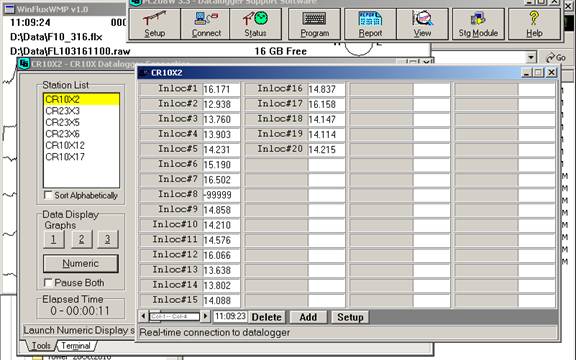Open Graph 1 display
This screenshot has width=576, height=360.
pyautogui.click(x=54, y=239)
